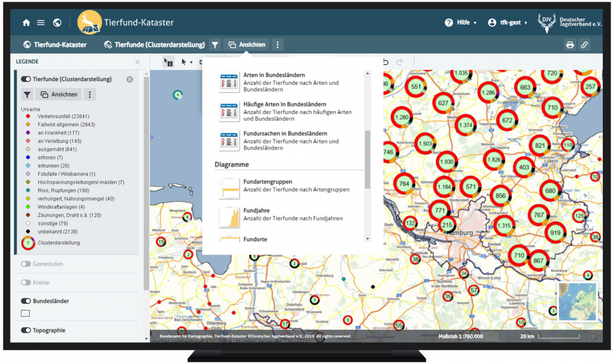The height and width of the screenshot is (364, 614).
Task: Click the share link icon
Action: pyautogui.click(x=584, y=45)
